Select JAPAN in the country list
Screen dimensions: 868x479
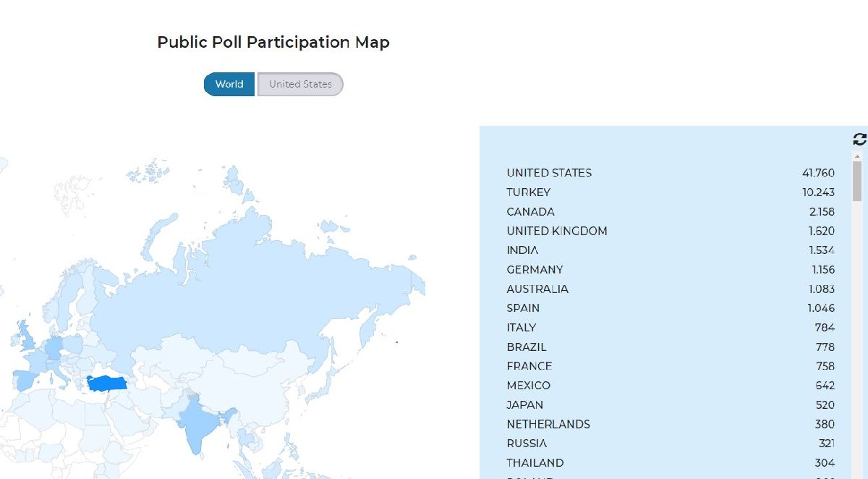click(x=525, y=405)
